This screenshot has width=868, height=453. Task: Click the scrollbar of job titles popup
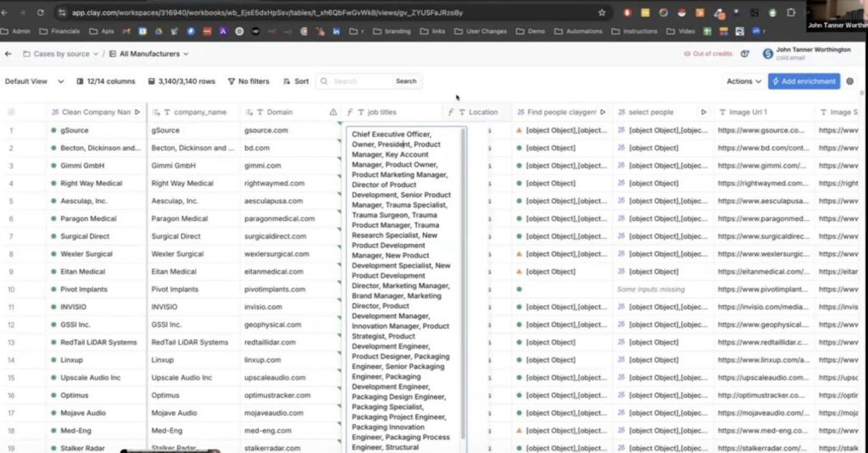click(x=463, y=285)
